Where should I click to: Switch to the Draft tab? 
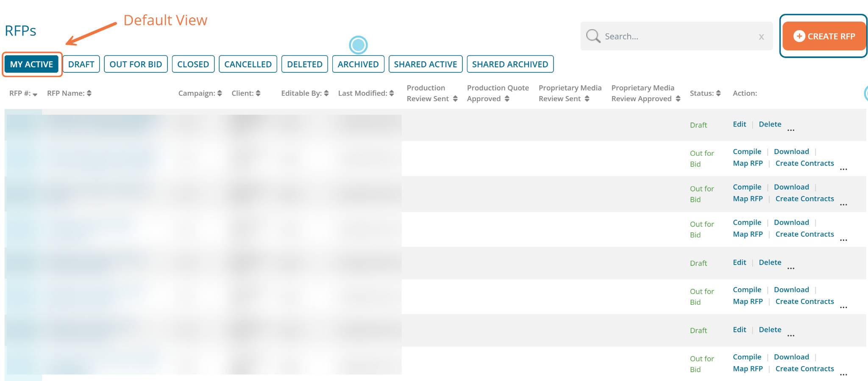[x=81, y=64]
